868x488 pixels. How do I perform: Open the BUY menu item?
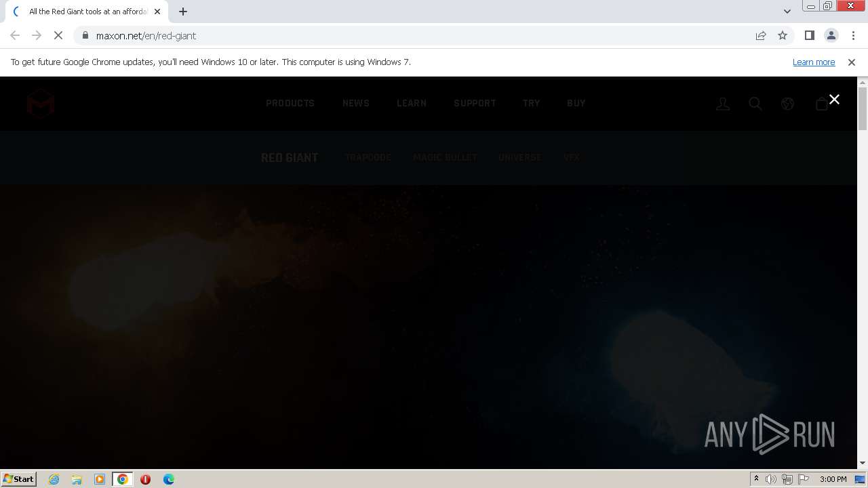[x=576, y=103]
